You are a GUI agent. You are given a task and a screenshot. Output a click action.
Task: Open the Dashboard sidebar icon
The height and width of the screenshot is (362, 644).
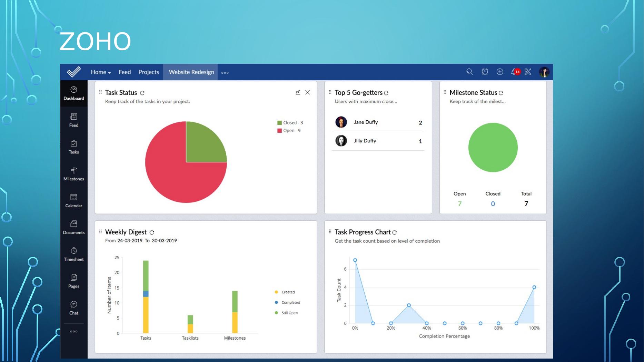(73, 93)
